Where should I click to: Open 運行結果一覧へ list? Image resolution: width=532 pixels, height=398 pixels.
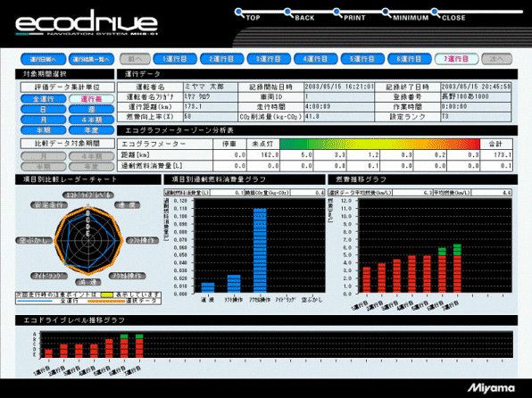point(92,59)
